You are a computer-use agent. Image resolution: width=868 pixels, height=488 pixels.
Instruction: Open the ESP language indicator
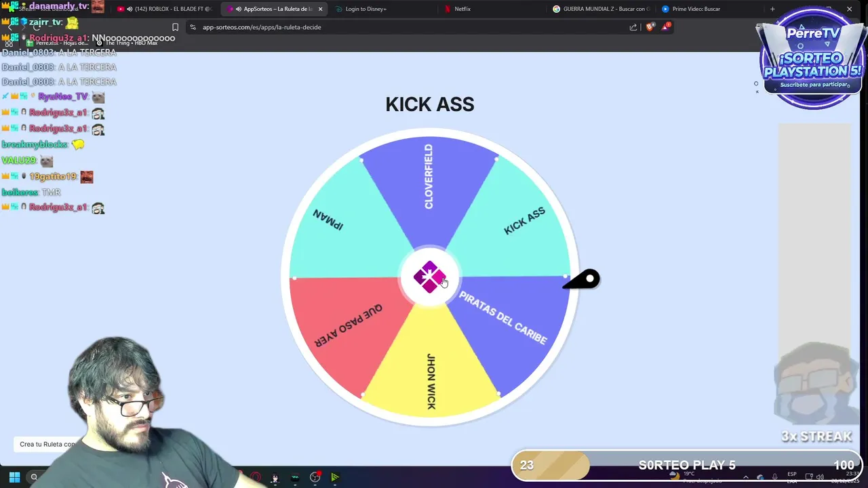pyautogui.click(x=792, y=477)
